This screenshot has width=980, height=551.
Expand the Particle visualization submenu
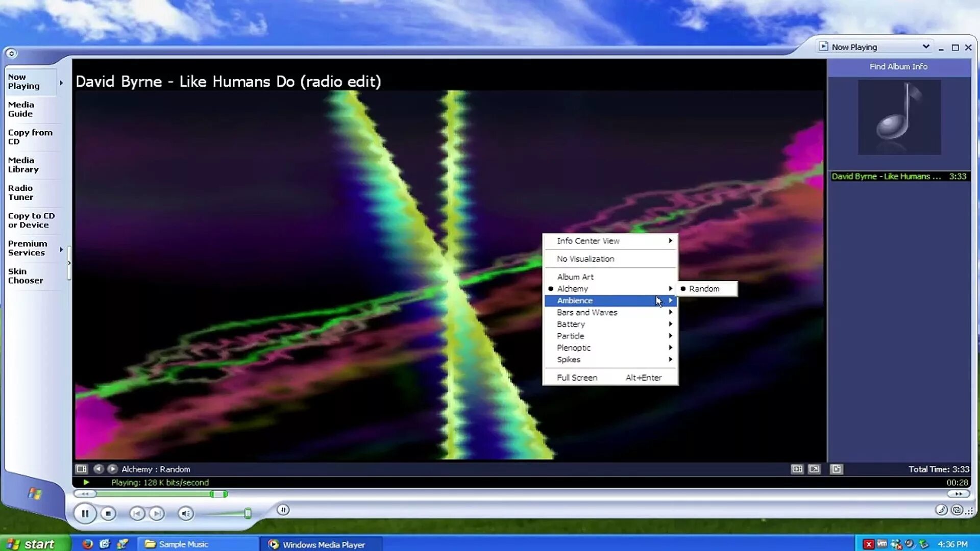tap(609, 336)
